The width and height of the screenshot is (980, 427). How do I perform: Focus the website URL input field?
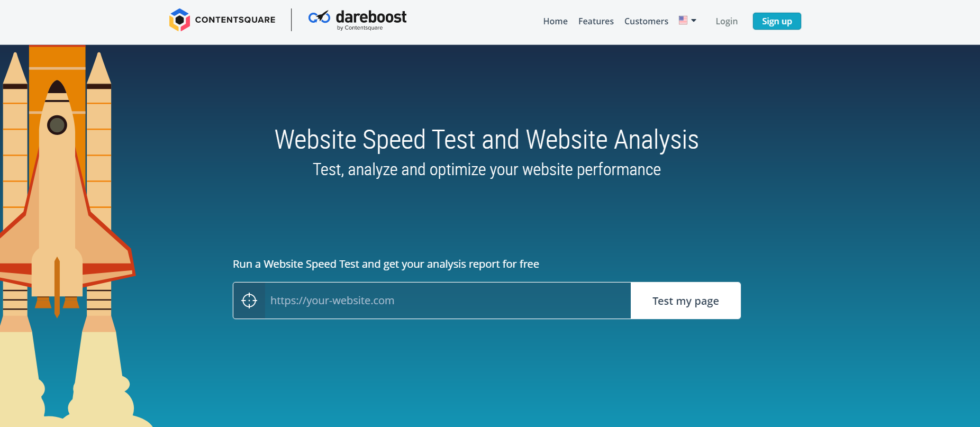[447, 301]
